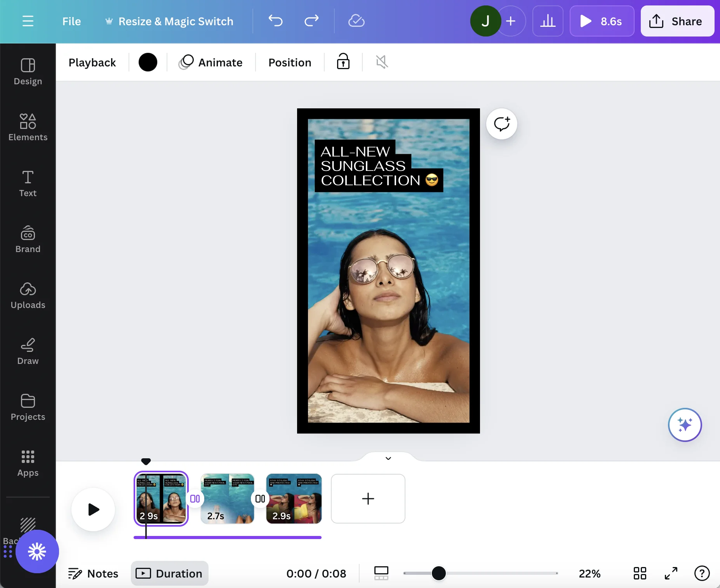Open the Position panel
Screen dimensions: 720x588
pyautogui.click(x=290, y=63)
